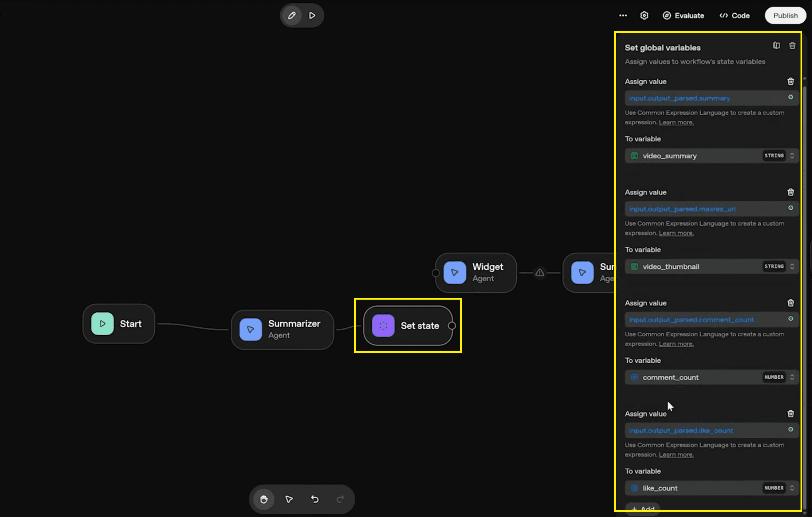Open the comment_count variable dropdown

click(712, 377)
